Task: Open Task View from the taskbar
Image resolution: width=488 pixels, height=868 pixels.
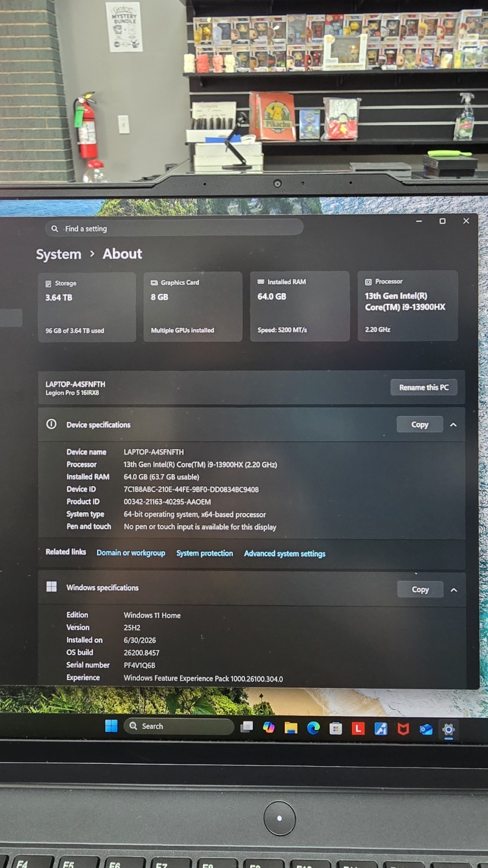Action: pos(247,727)
